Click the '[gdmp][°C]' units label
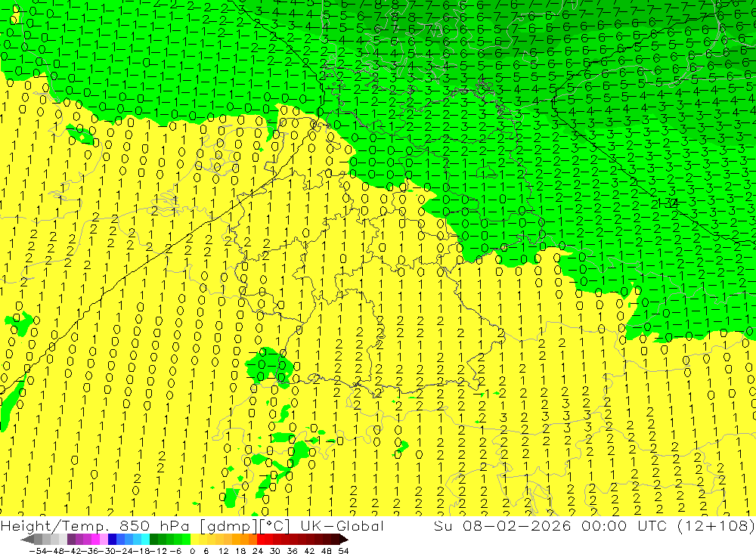 pyautogui.click(x=244, y=525)
